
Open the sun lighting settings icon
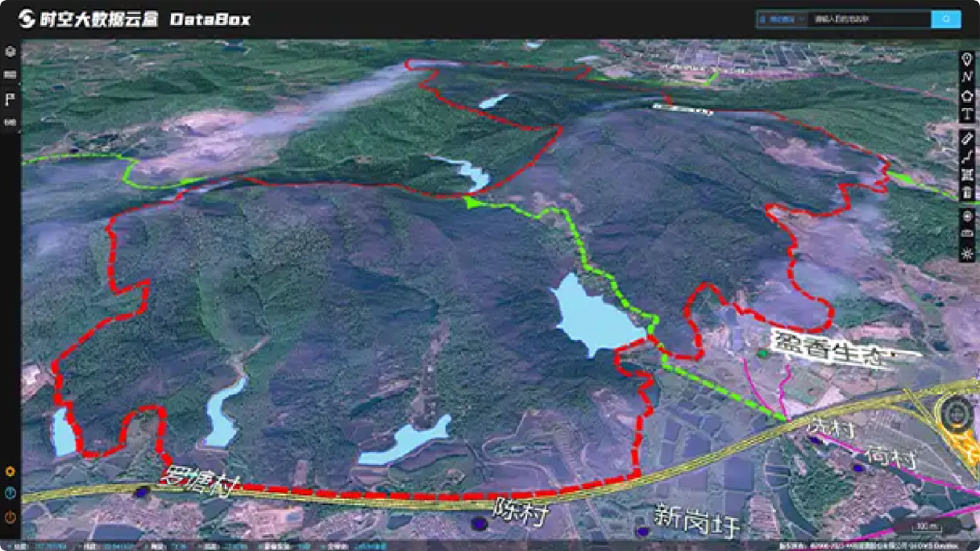point(967,252)
